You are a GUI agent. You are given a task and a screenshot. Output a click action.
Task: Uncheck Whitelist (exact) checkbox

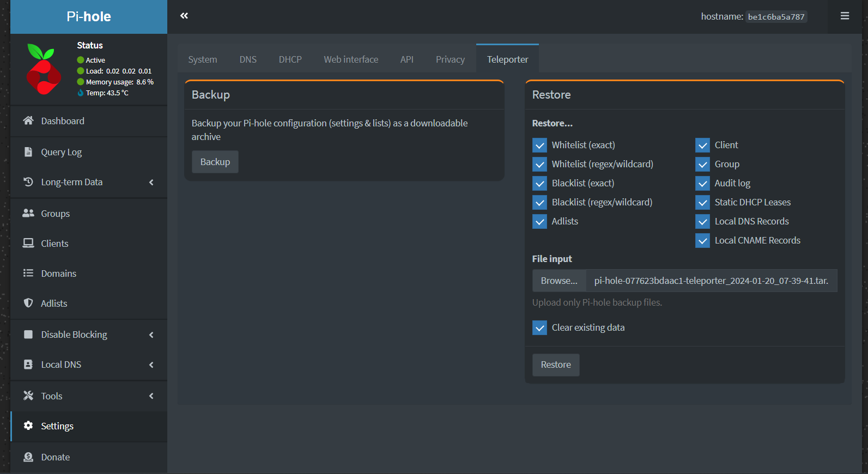pyautogui.click(x=539, y=145)
